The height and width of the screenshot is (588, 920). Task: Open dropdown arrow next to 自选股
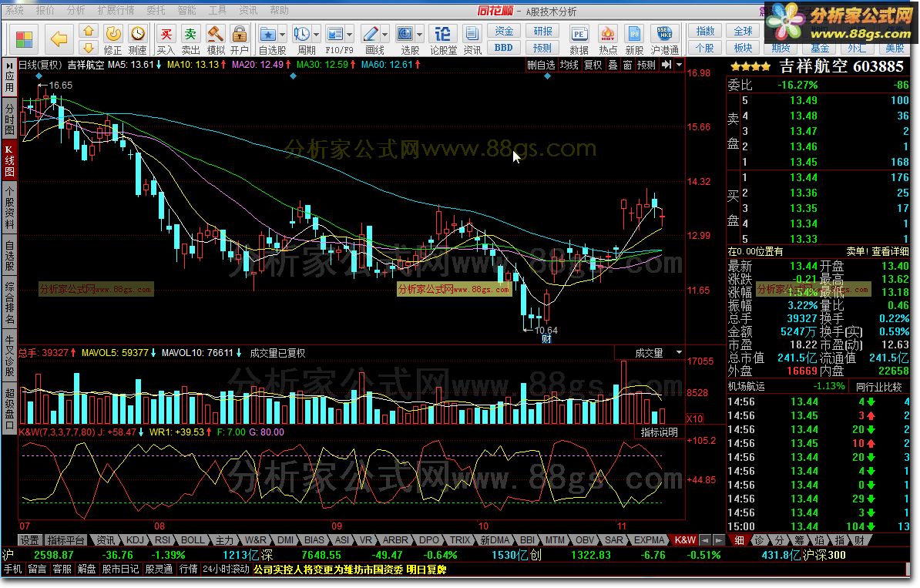tap(282, 34)
